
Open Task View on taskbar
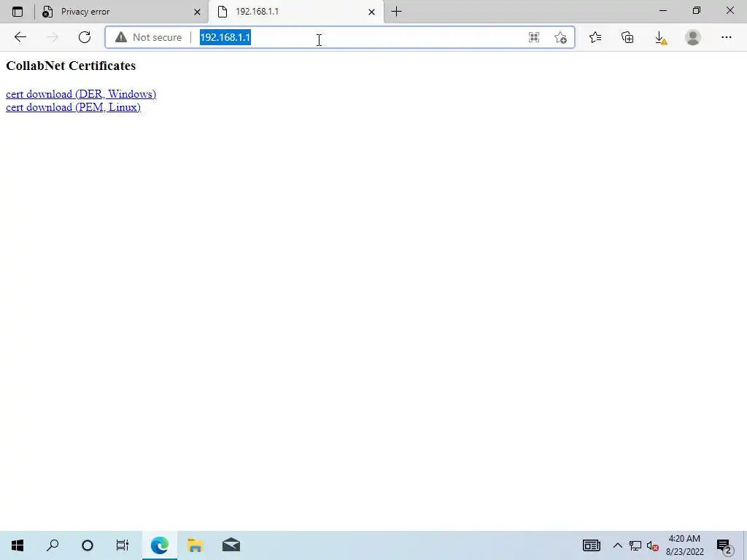[123, 545]
